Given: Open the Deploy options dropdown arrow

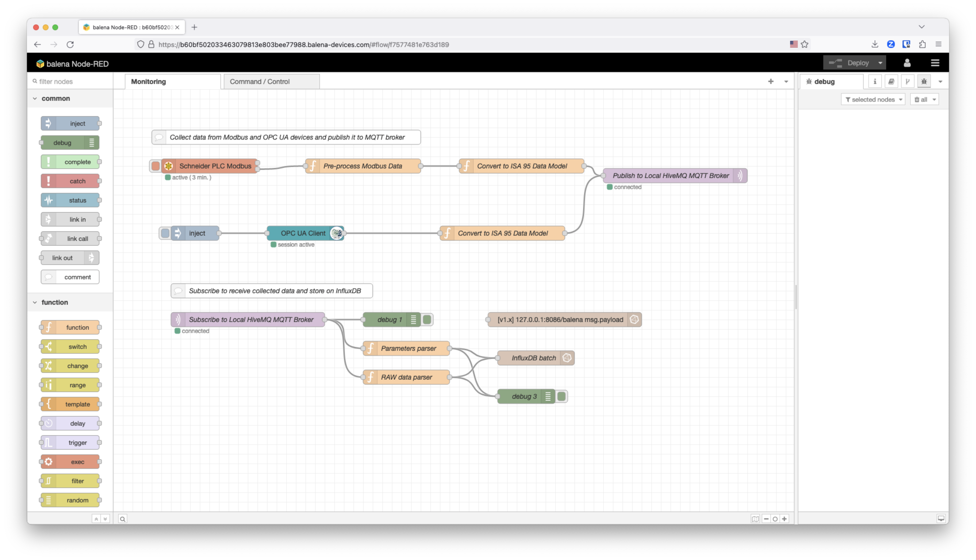Looking at the screenshot, I should click(881, 63).
